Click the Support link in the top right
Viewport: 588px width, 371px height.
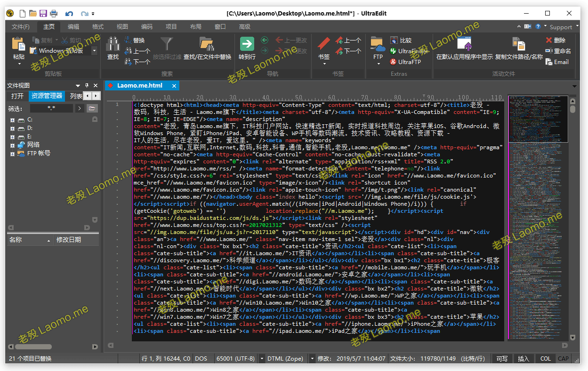coord(561,27)
